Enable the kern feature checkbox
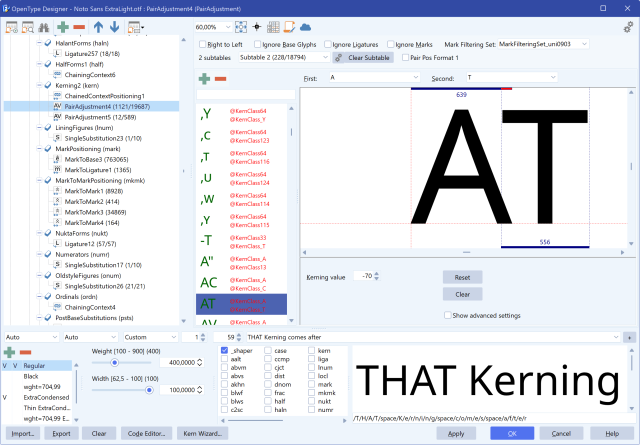The height and width of the screenshot is (445, 640). click(311, 350)
